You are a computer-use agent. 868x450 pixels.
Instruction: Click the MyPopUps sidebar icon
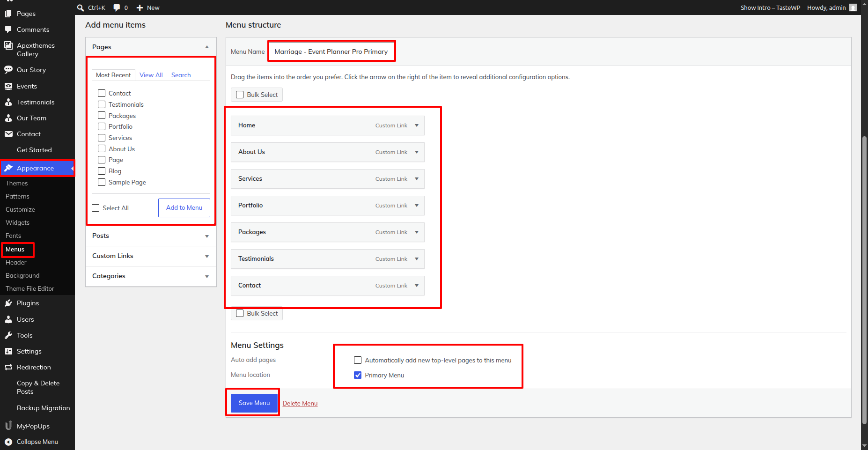(8, 426)
